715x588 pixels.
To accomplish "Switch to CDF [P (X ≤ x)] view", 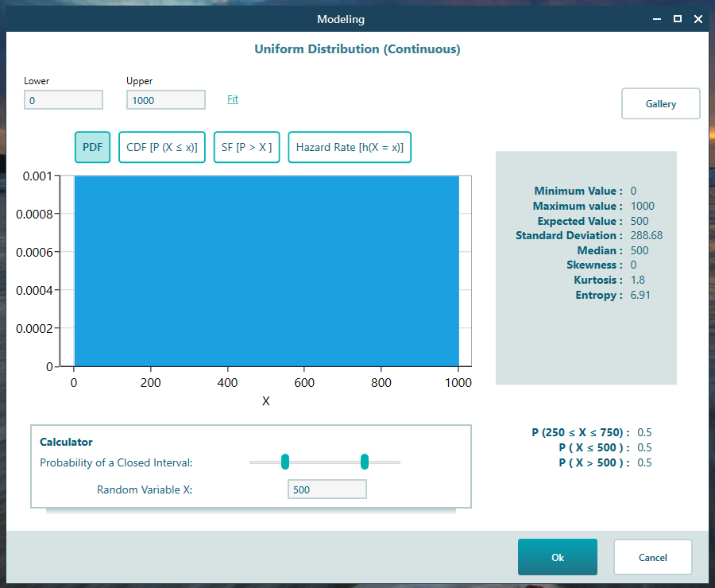I will [162, 147].
